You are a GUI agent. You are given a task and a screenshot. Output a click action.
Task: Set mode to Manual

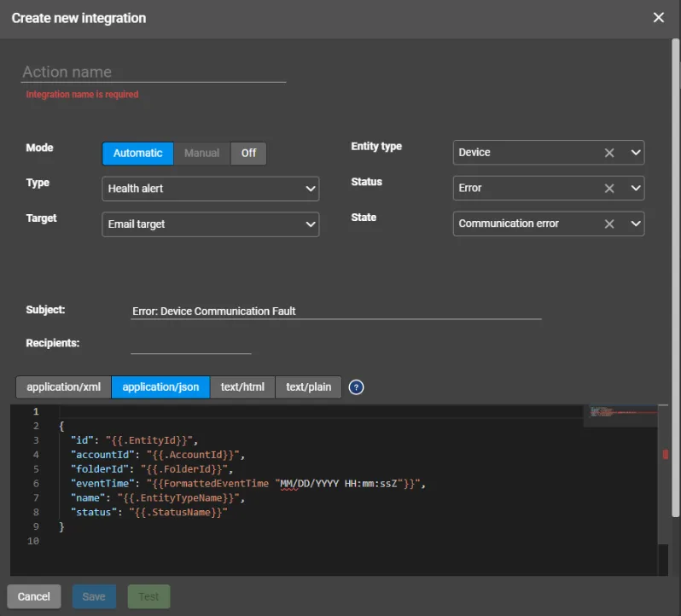coord(201,154)
